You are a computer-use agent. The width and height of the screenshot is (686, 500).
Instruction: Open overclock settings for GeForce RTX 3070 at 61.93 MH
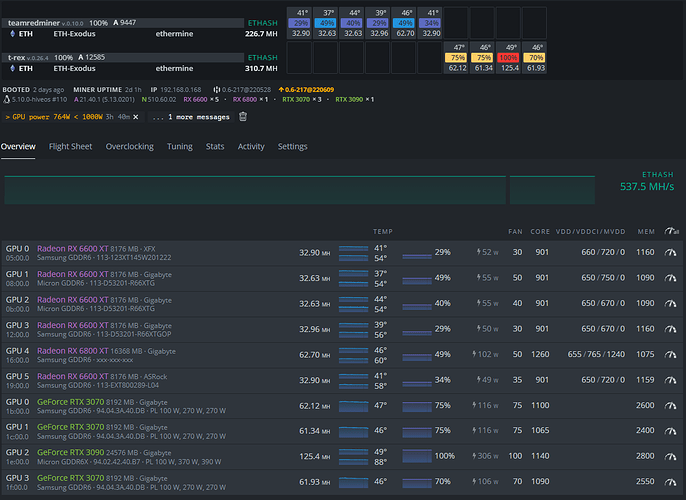click(670, 482)
